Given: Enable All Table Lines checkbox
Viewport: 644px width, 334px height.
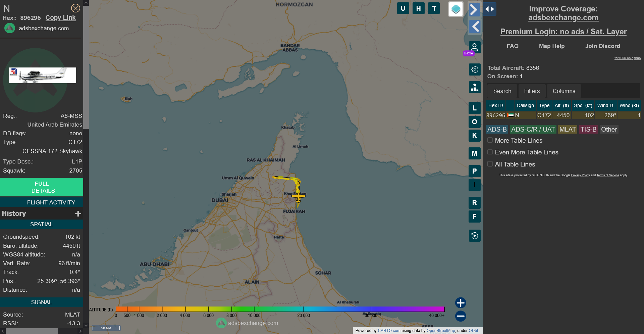Looking at the screenshot, I should tap(490, 164).
